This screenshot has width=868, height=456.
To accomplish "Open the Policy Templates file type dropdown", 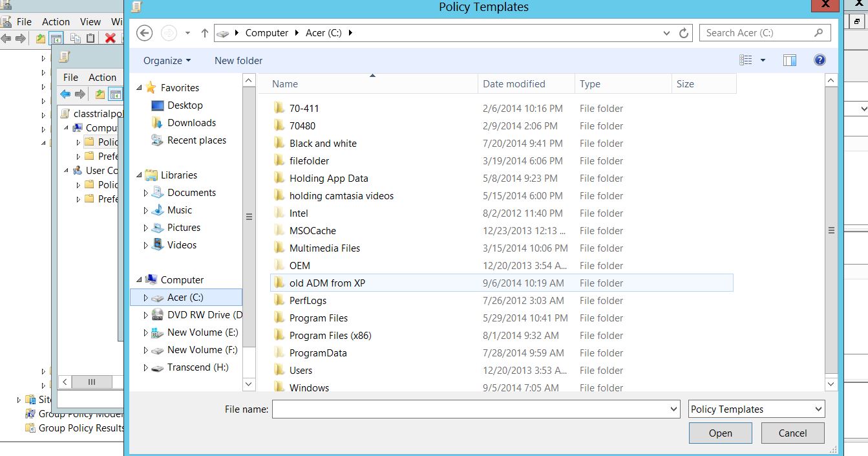I will tap(756, 409).
